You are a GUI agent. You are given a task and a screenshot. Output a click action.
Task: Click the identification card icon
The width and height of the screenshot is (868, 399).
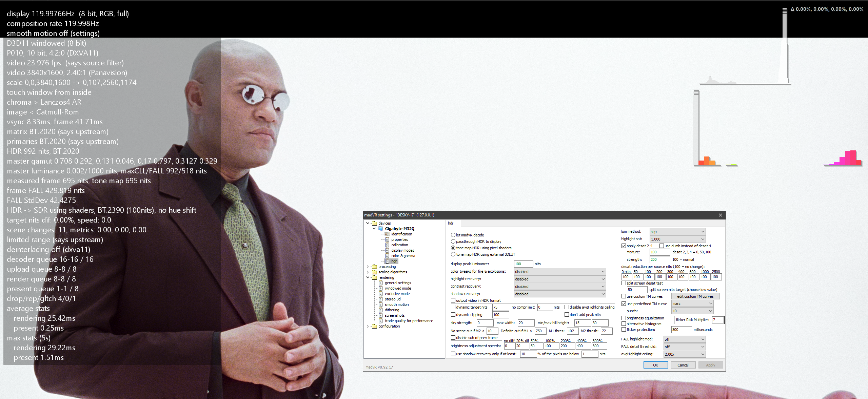(x=387, y=234)
